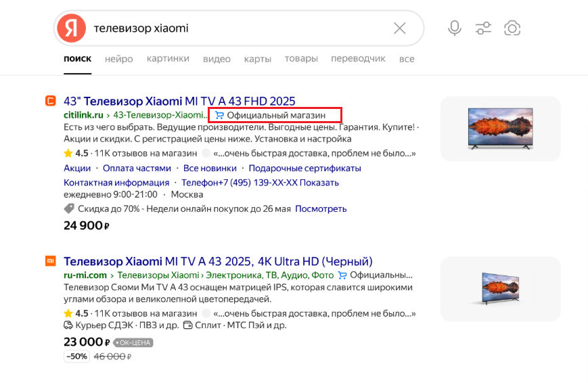Viewport: 588px width, 383px height.
Task: Start voice search with microphone icon
Action: tap(455, 28)
